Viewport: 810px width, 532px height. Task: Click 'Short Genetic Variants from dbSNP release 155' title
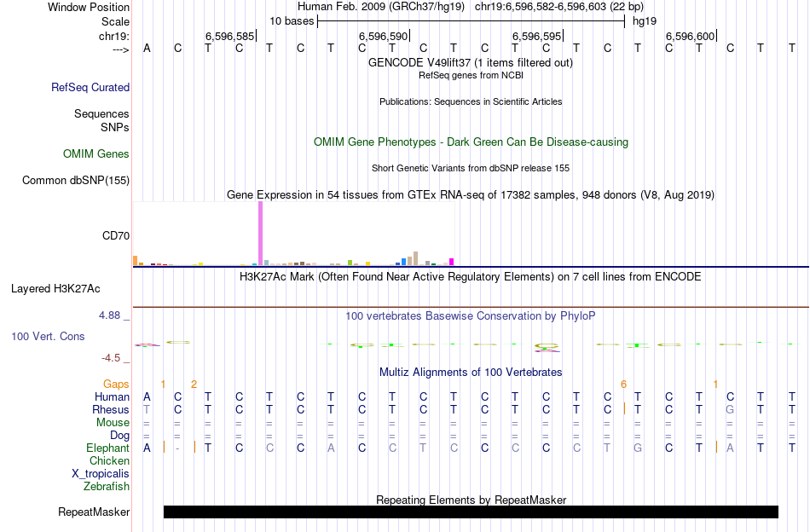[471, 168]
